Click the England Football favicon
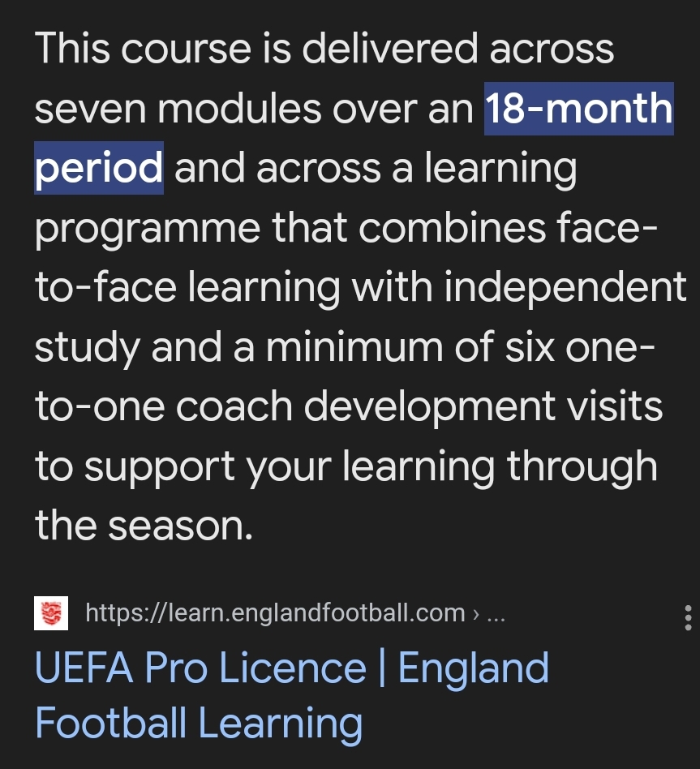The height and width of the screenshot is (769, 700). click(x=50, y=612)
